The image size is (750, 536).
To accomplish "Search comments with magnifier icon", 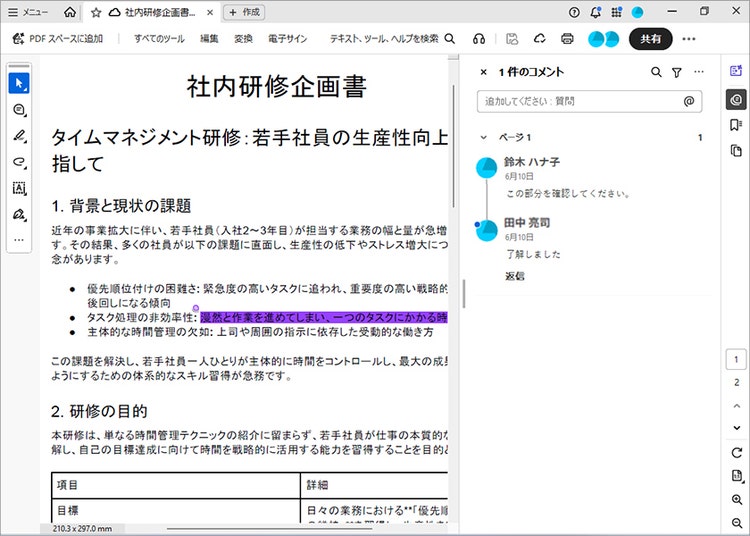I will coord(656,72).
